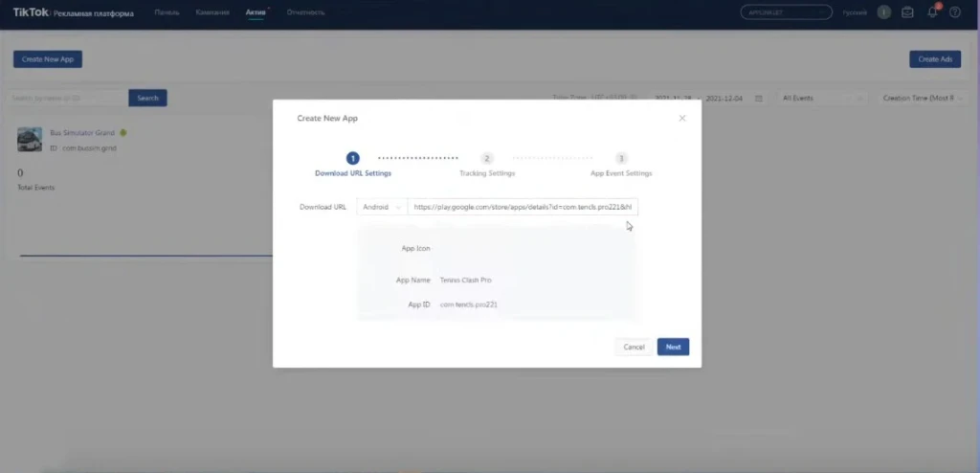Viewport: 980px width, 473px height.
Task: Focus the search by name or ID field
Action: point(68,99)
